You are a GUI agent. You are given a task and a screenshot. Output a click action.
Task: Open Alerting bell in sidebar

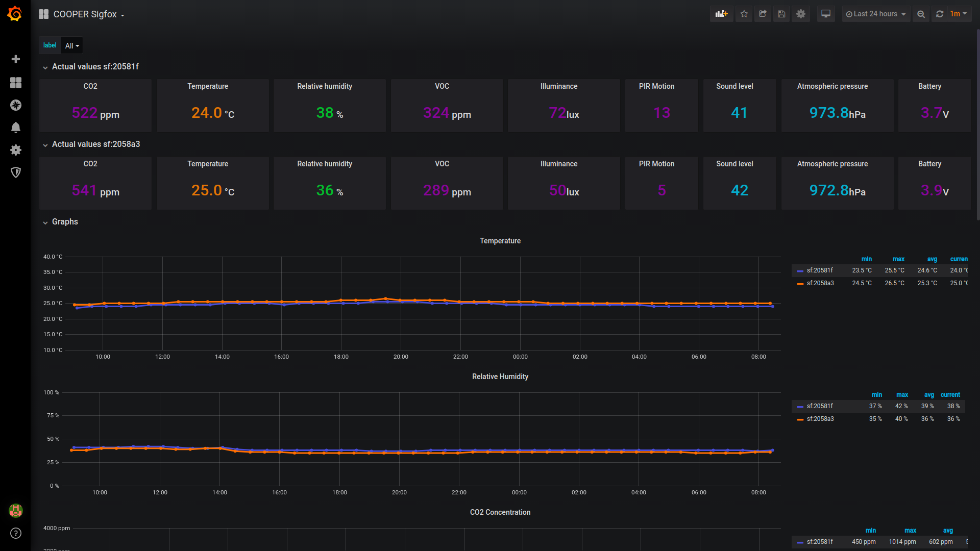tap(16, 128)
